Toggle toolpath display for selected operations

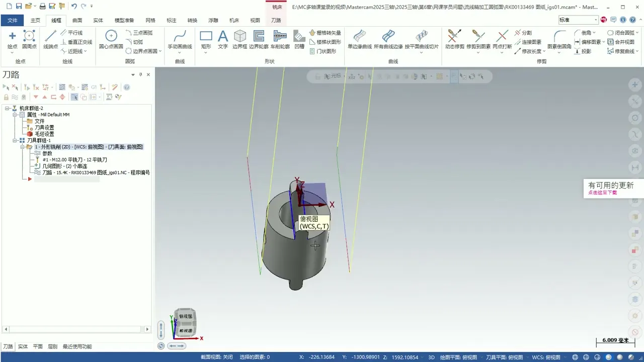coord(15,97)
